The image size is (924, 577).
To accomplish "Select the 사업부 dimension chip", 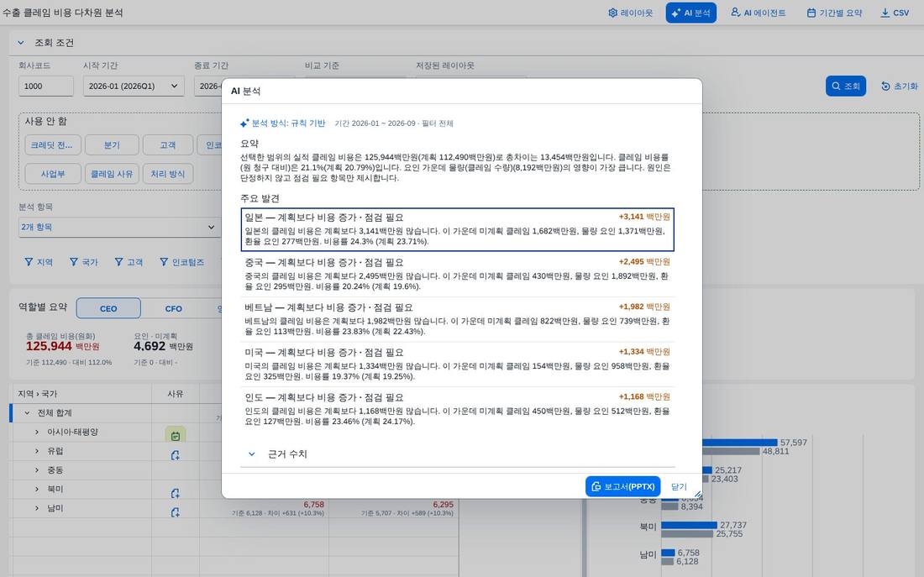I will point(52,174).
